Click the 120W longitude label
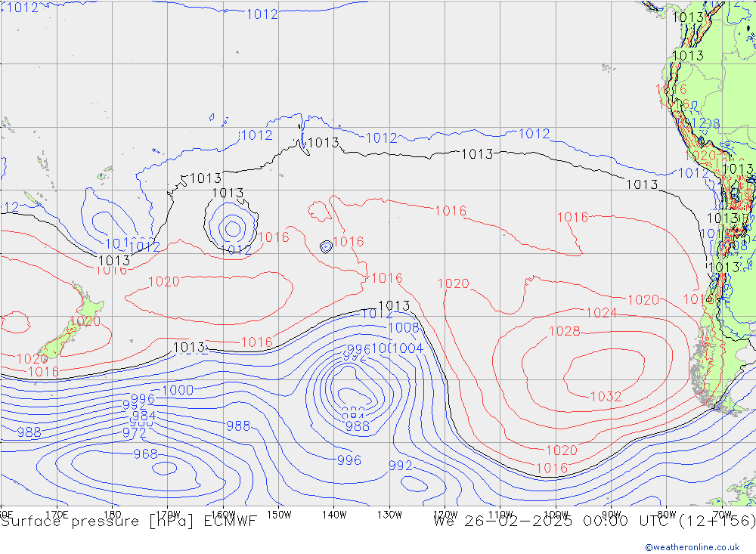The height and width of the screenshot is (554, 756). 445,515
